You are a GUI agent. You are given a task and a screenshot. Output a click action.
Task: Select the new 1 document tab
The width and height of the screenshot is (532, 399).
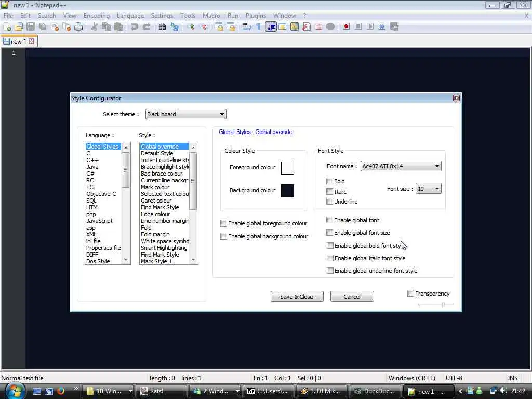click(18, 42)
